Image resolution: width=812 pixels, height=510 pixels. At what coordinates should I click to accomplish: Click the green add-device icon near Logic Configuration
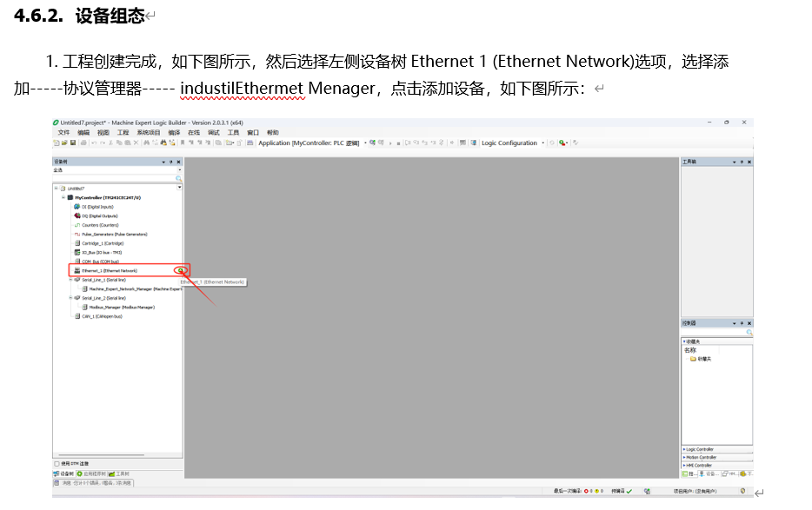pyautogui.click(x=562, y=142)
